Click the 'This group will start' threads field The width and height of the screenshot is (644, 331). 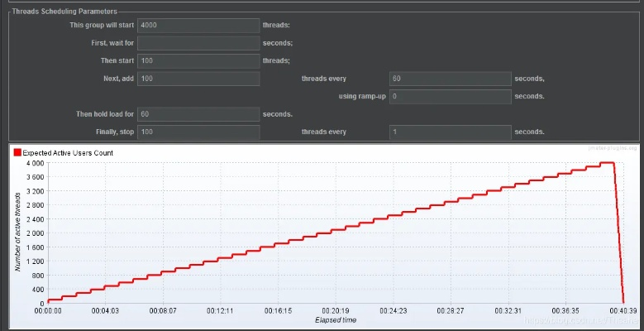pos(198,26)
